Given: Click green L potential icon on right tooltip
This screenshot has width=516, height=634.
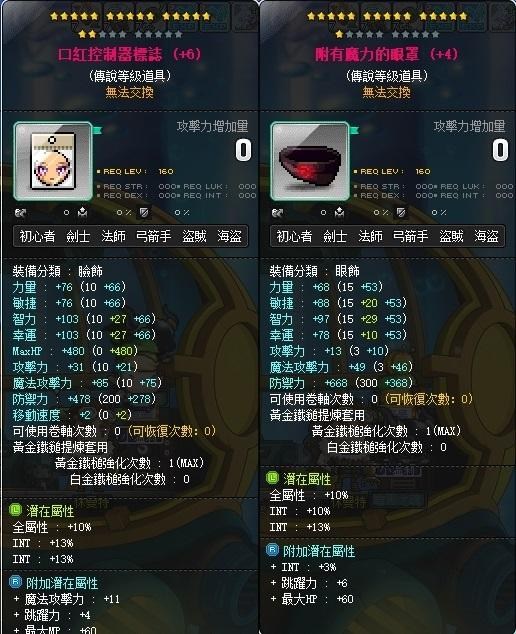Looking at the screenshot, I should pos(273,478).
